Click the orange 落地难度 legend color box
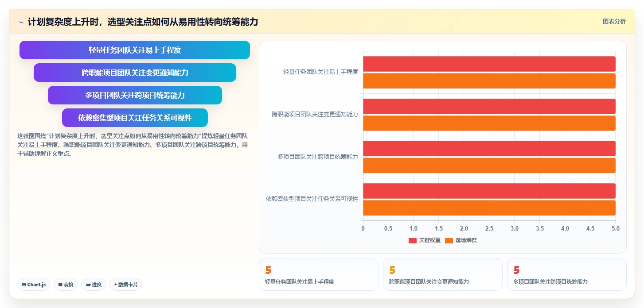Screen dimensions: 644x308 click(449, 240)
